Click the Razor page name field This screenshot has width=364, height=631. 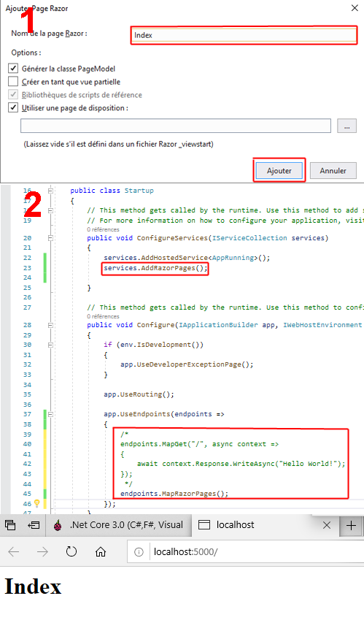(x=244, y=35)
